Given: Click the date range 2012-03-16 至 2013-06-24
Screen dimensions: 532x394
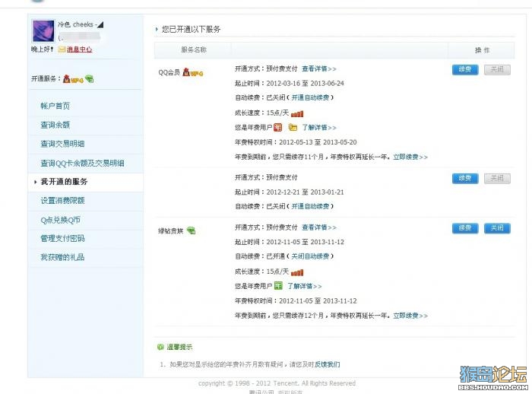Looking at the screenshot, I should point(305,84).
